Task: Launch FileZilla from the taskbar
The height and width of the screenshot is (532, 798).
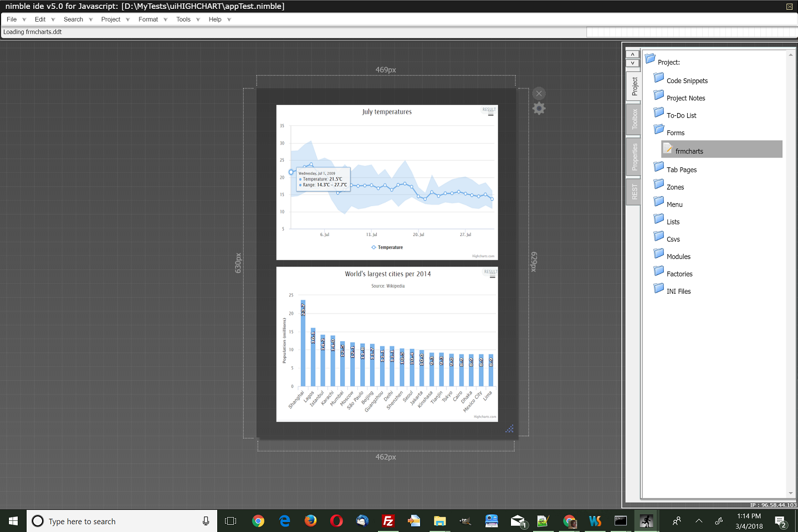Action: (388, 521)
